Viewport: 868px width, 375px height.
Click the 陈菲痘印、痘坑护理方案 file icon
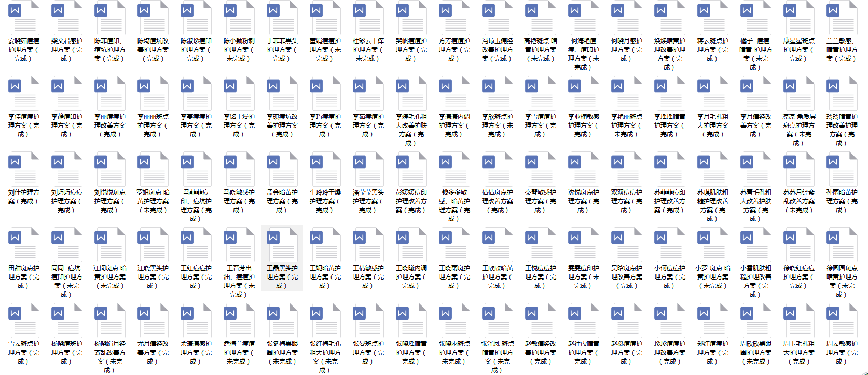(109, 17)
